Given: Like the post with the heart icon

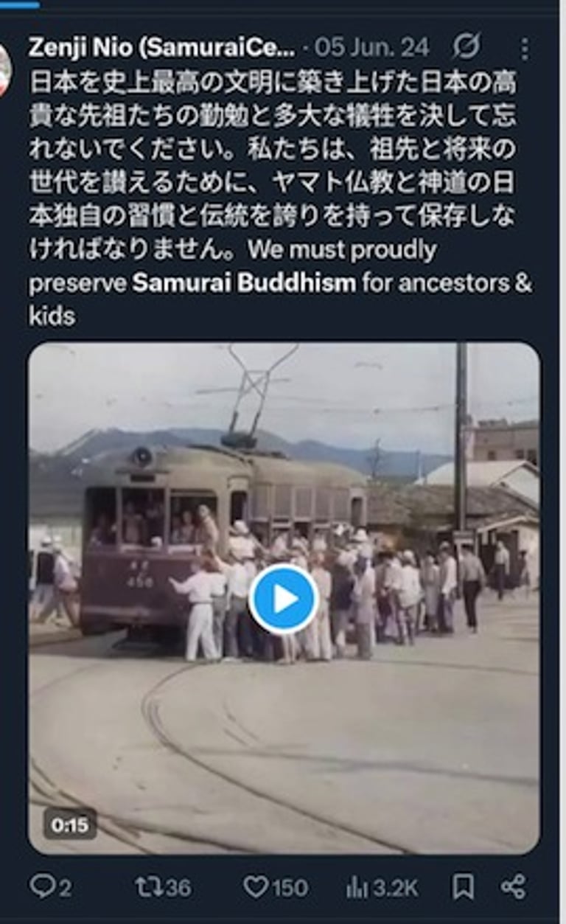Looking at the screenshot, I should tap(256, 887).
